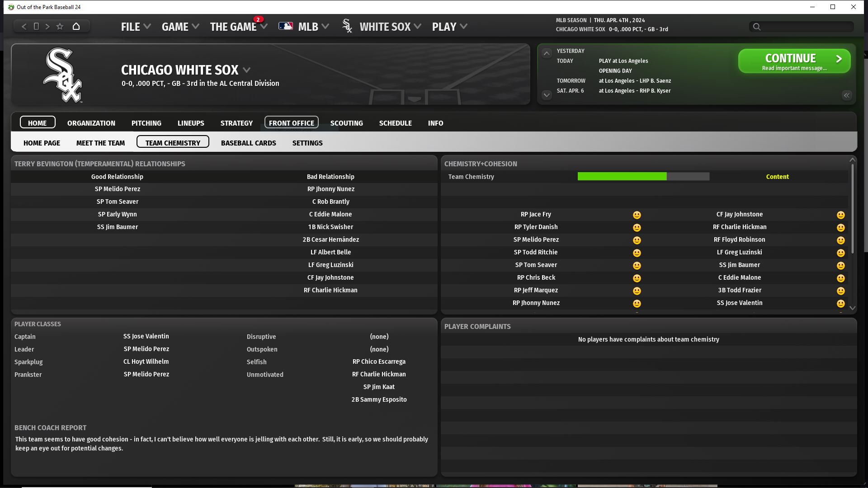Screen dimensions: 868x488
Task: Go back with left arrow icon
Action: point(24,26)
